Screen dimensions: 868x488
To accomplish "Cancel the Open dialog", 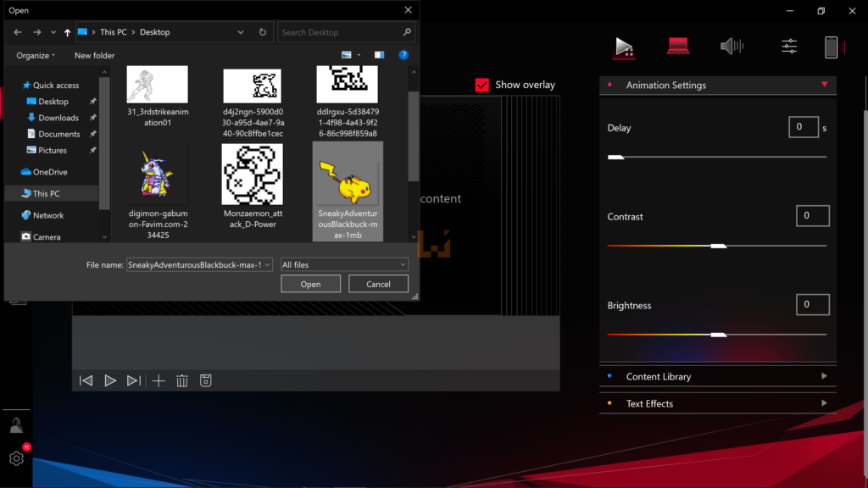I will point(378,284).
